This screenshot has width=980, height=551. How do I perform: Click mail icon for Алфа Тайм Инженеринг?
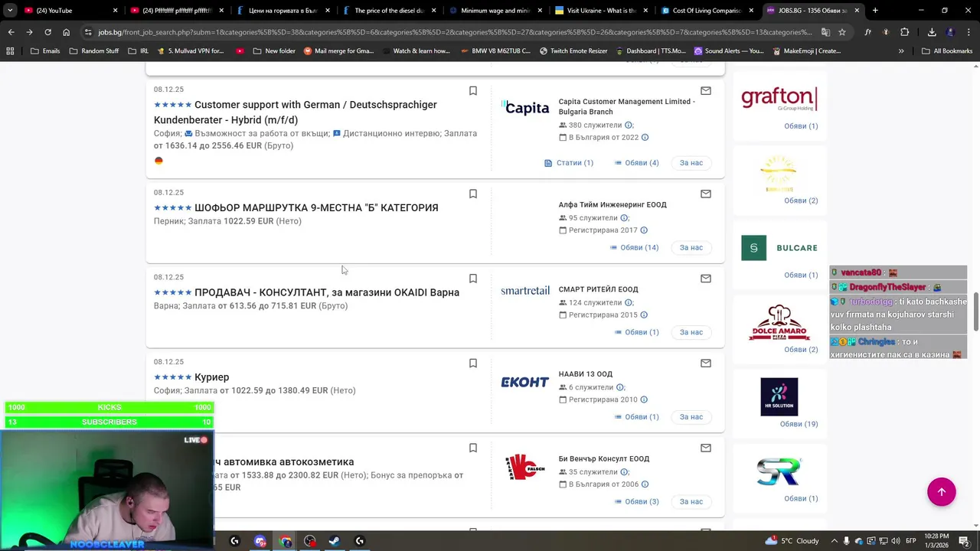(x=706, y=194)
